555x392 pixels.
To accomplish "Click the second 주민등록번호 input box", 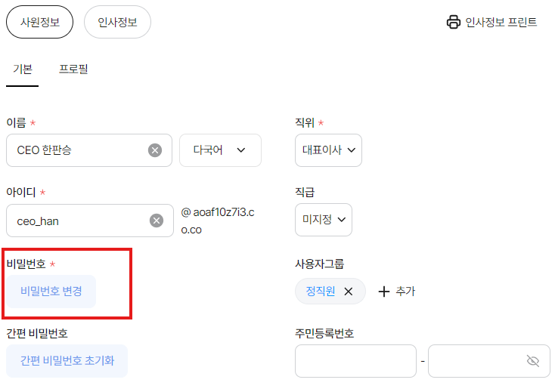I will (476, 361).
